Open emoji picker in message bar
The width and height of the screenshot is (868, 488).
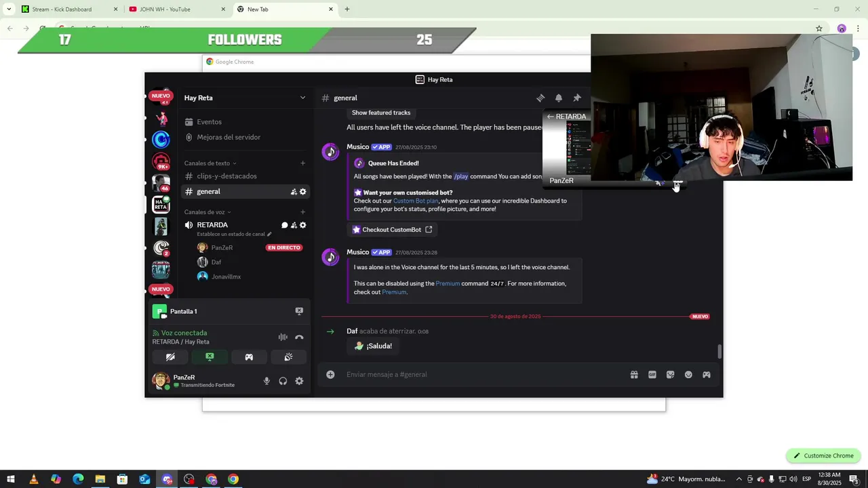688,374
